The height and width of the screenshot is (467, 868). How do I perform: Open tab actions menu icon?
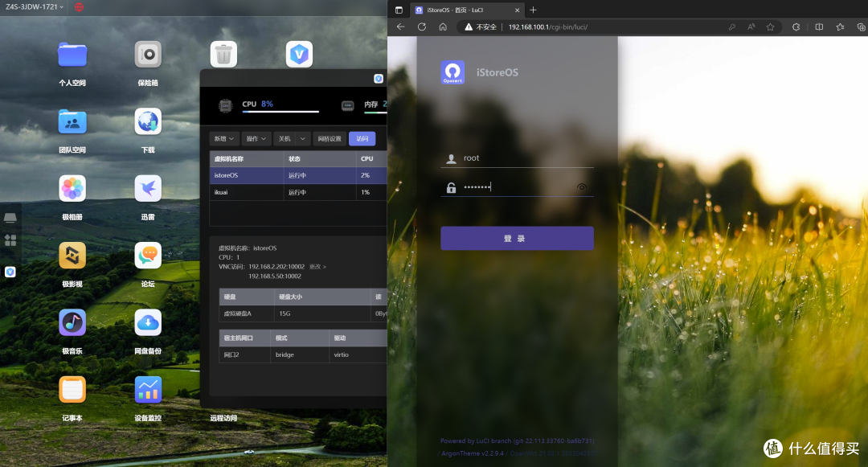point(399,10)
